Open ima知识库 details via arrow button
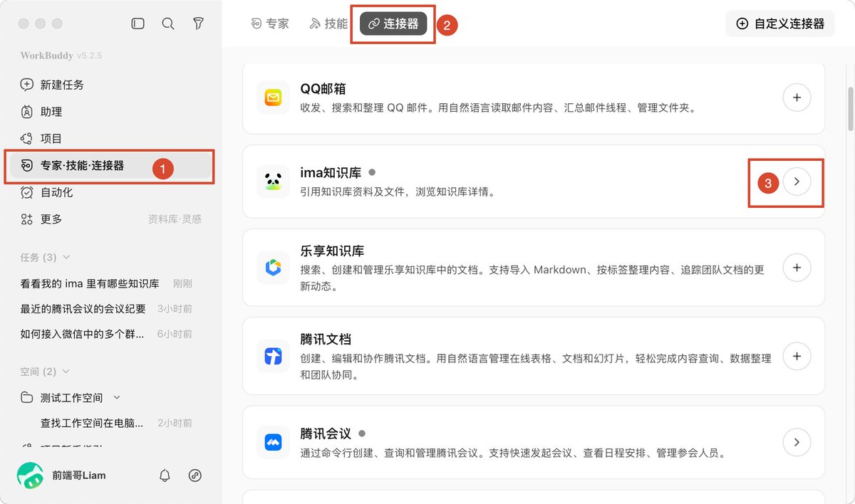This screenshot has height=504, width=855. click(797, 182)
